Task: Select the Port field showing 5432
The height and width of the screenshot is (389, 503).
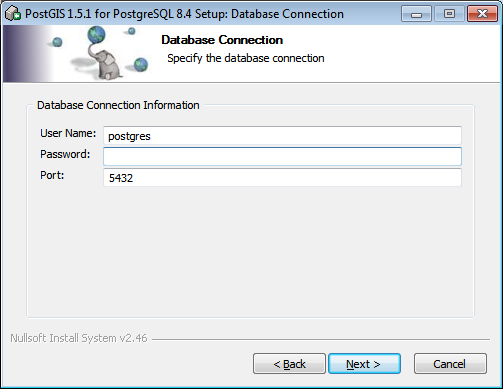Action: [x=282, y=177]
